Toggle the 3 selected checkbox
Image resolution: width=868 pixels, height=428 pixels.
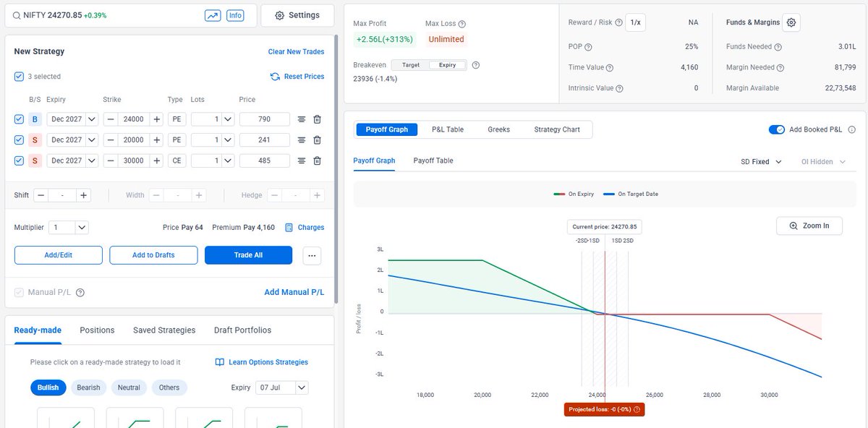(x=19, y=77)
